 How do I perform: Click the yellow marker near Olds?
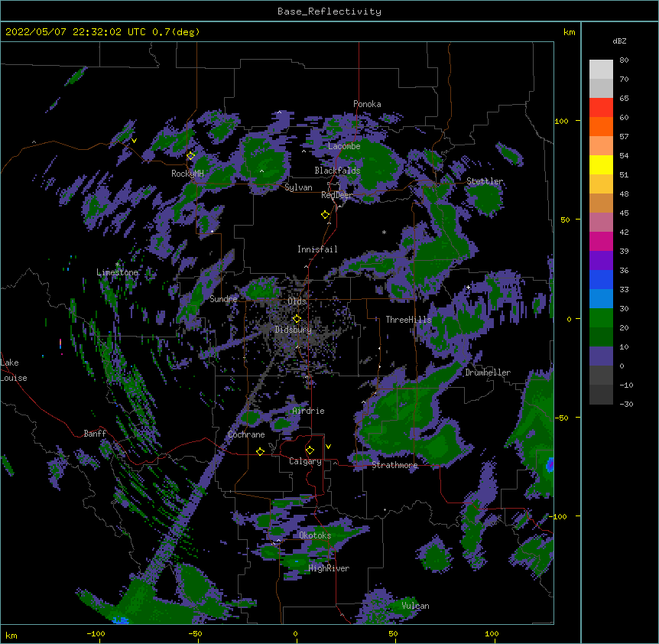click(297, 319)
